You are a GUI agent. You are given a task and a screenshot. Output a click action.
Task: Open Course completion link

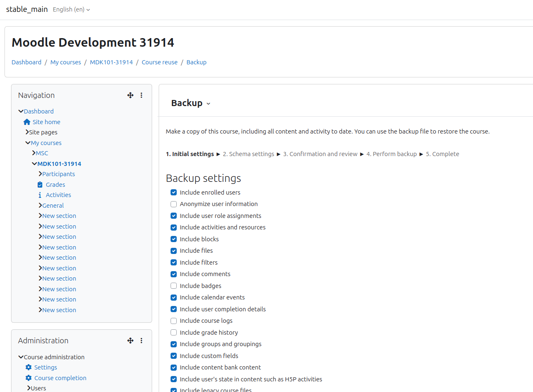tap(60, 378)
